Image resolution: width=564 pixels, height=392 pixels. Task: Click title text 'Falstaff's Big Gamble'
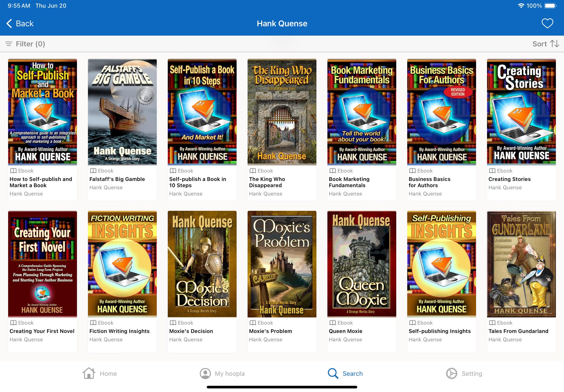[117, 179]
